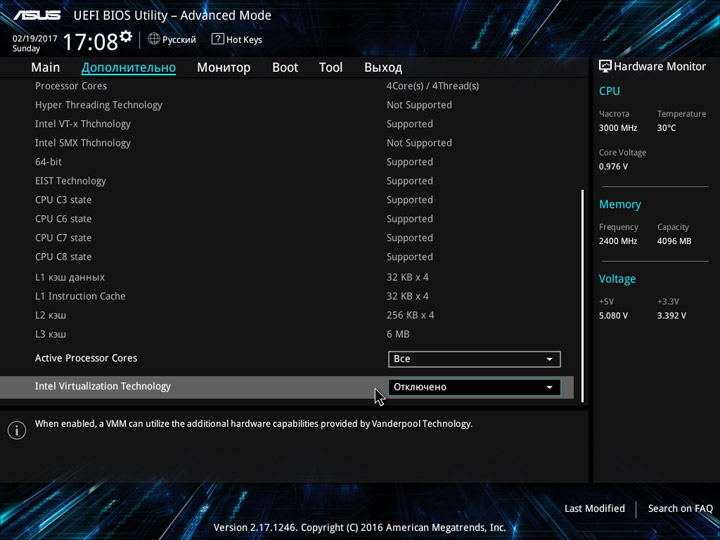Click the 4Core(s) / 4Thread(s) value

pyautogui.click(x=433, y=86)
